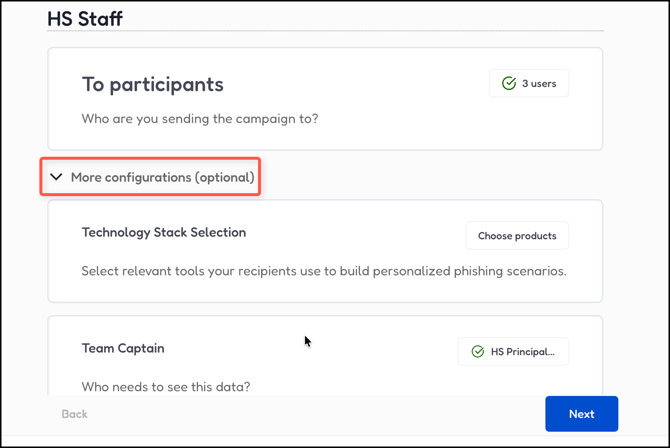Click the green checkmark beside HS Principal

pyautogui.click(x=478, y=352)
